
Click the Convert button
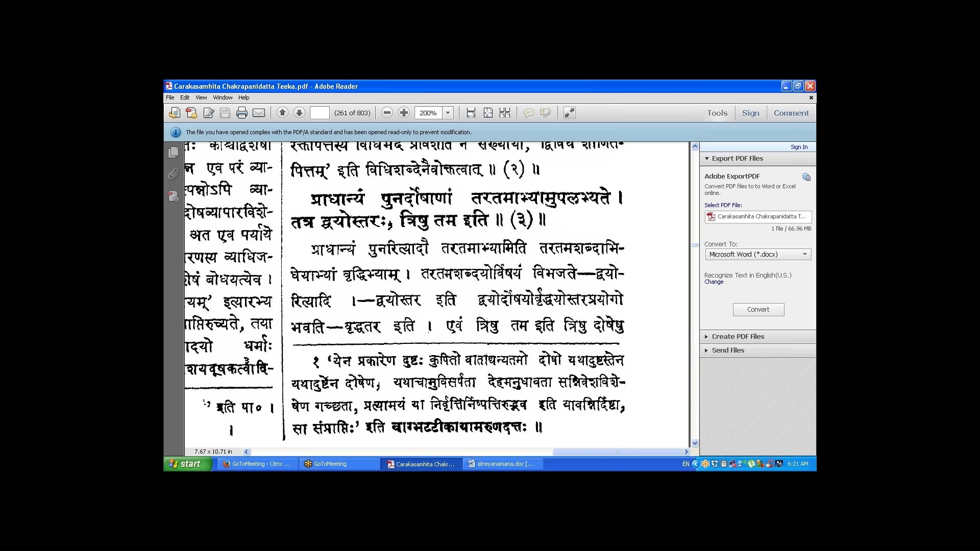(758, 309)
